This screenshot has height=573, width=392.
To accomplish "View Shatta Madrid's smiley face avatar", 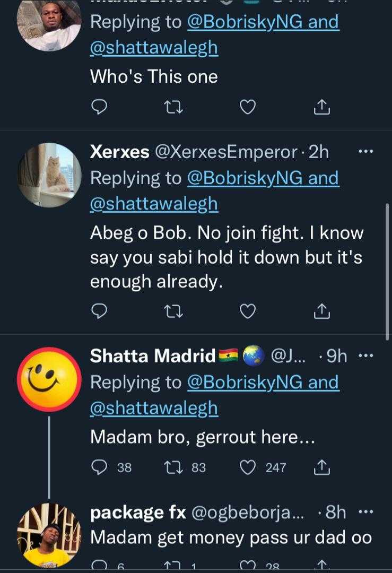I will click(x=49, y=380).
